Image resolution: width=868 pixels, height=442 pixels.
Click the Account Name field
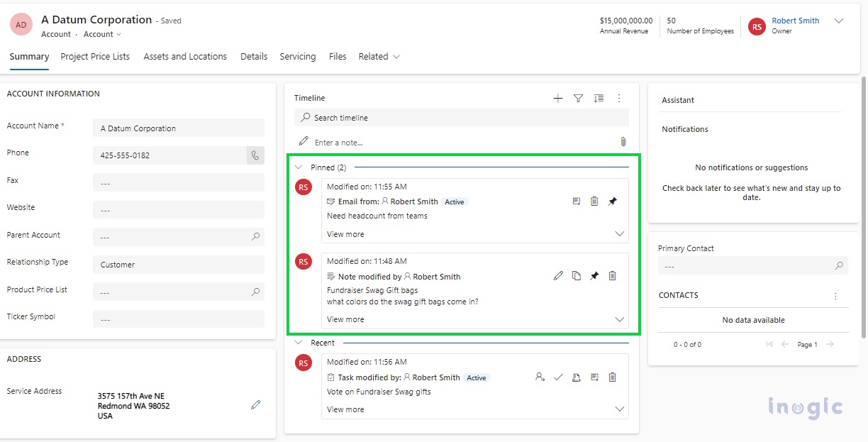[x=179, y=128]
